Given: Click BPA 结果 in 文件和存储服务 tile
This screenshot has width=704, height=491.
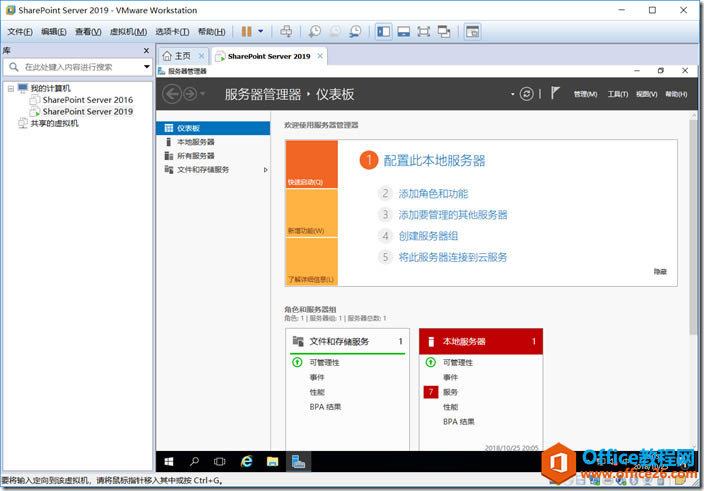Looking at the screenshot, I should tap(325, 407).
